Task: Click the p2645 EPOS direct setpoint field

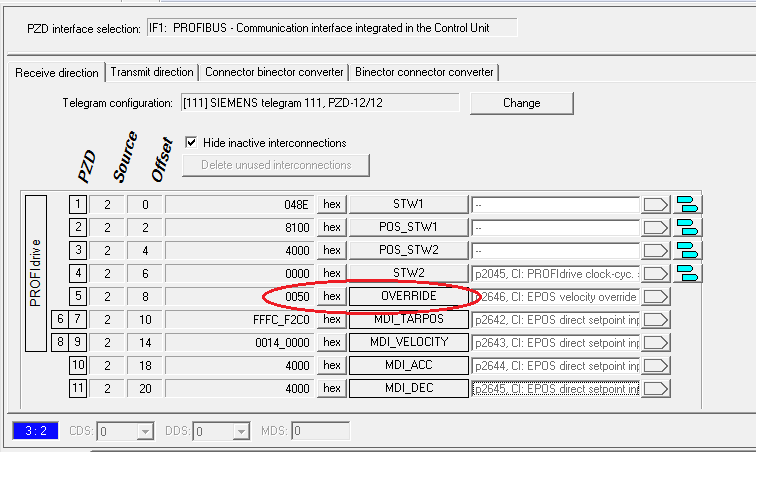Action: (555, 389)
